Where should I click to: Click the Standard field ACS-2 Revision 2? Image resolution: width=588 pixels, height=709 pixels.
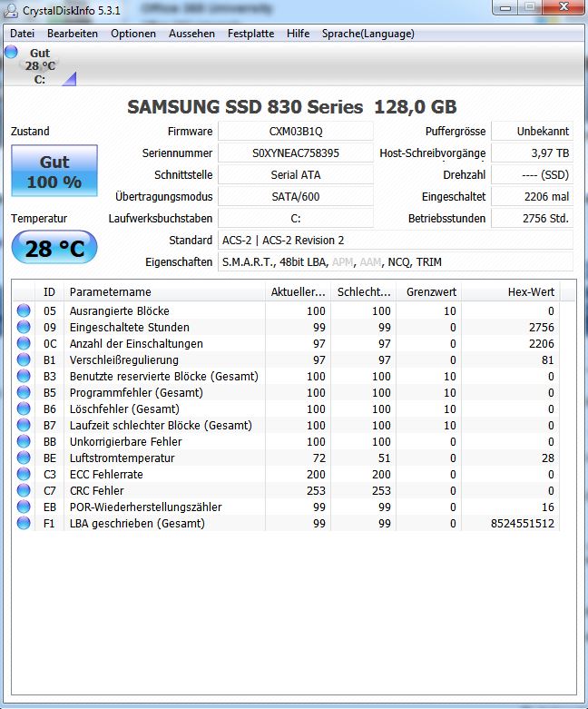pyautogui.click(x=396, y=240)
